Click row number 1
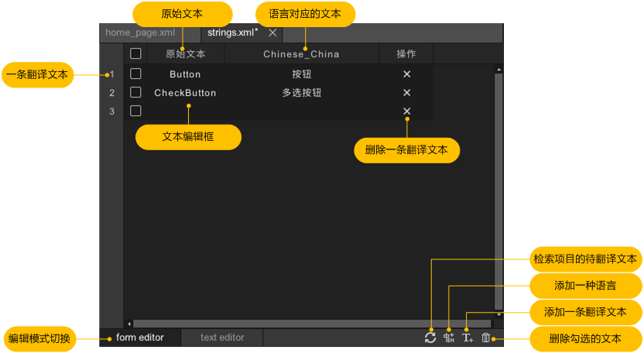Image resolution: width=644 pixels, height=353 pixels. coord(111,74)
